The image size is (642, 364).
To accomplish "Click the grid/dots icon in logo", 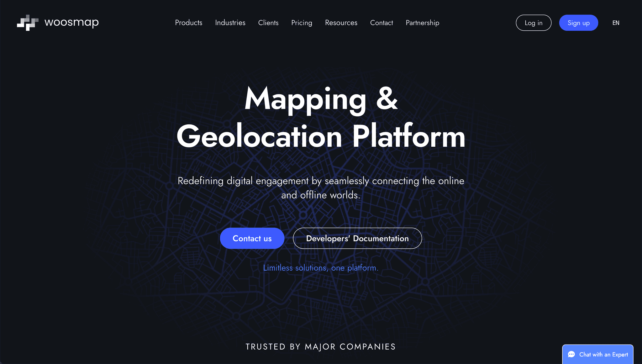I will pyautogui.click(x=27, y=23).
